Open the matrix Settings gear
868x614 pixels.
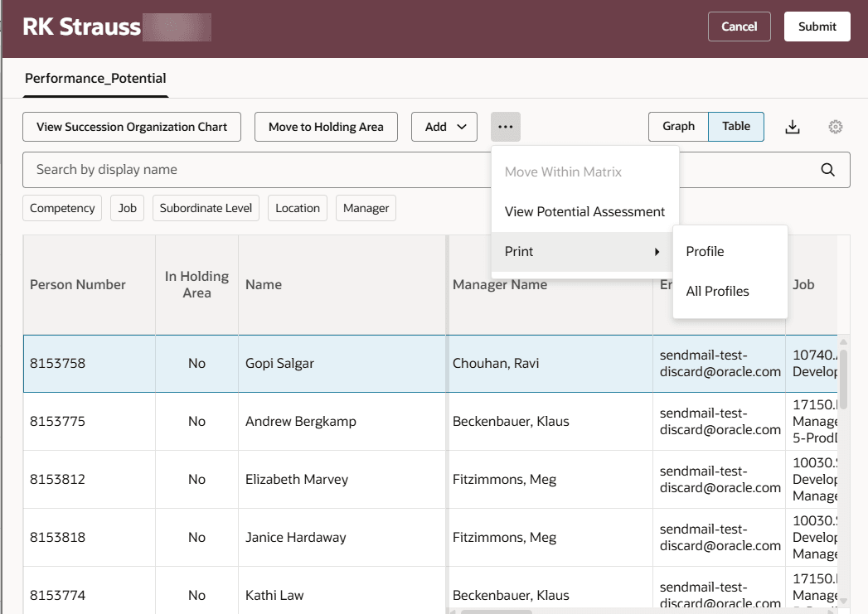835,126
